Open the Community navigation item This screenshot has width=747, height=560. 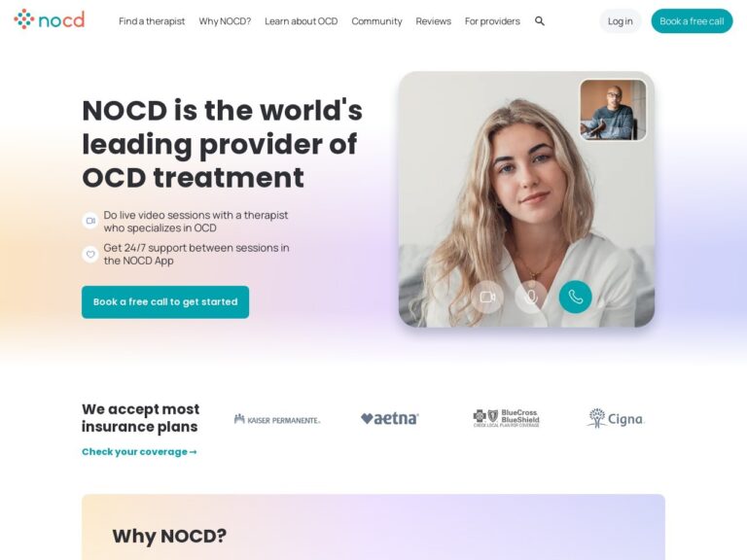pyautogui.click(x=376, y=21)
